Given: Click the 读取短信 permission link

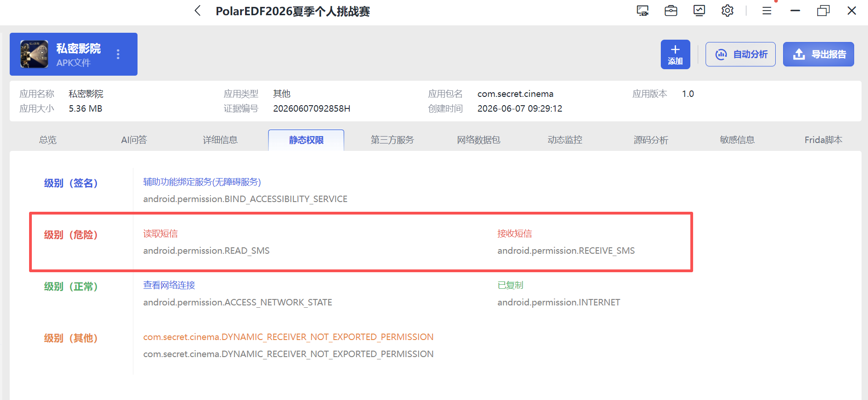Looking at the screenshot, I should [x=160, y=233].
